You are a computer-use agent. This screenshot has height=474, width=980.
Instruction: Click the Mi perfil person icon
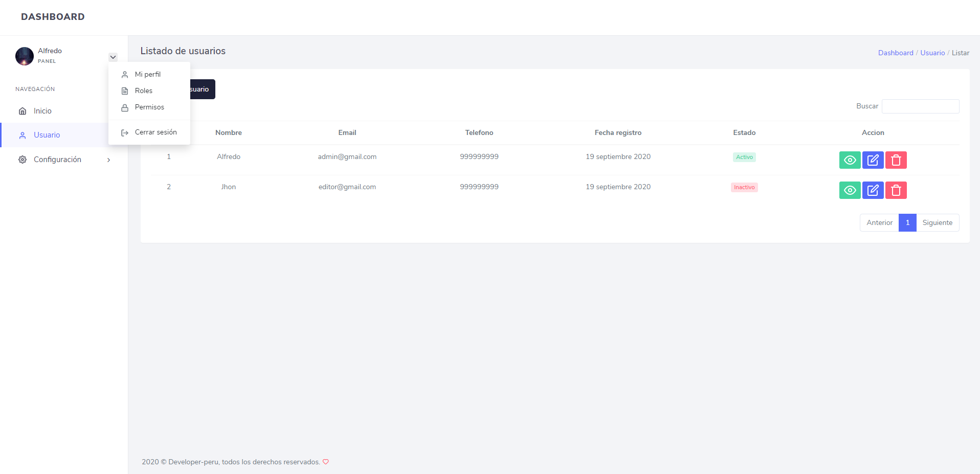pyautogui.click(x=125, y=75)
